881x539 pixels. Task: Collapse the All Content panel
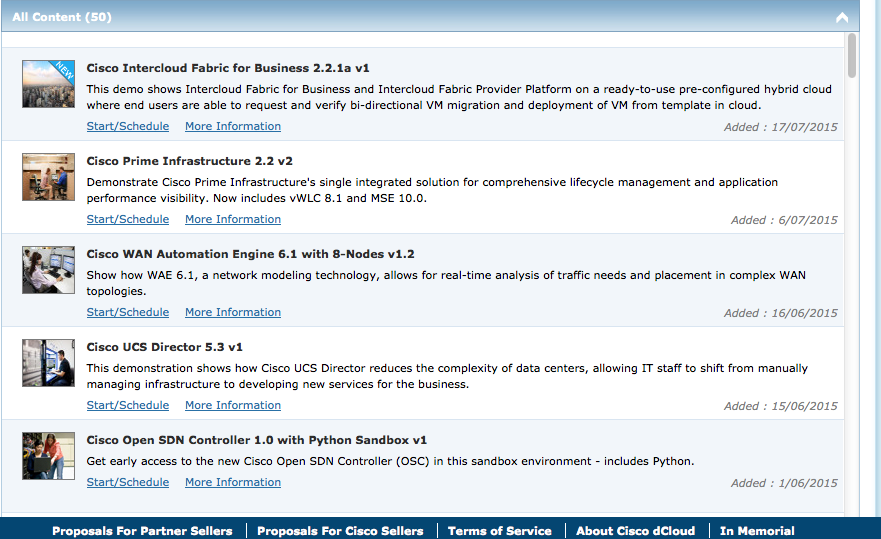842,17
